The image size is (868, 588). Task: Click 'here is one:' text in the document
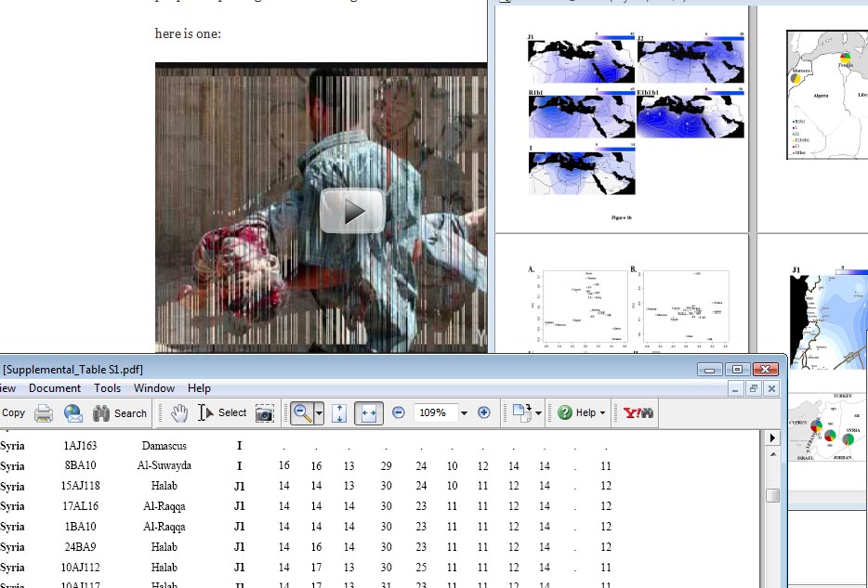point(188,33)
